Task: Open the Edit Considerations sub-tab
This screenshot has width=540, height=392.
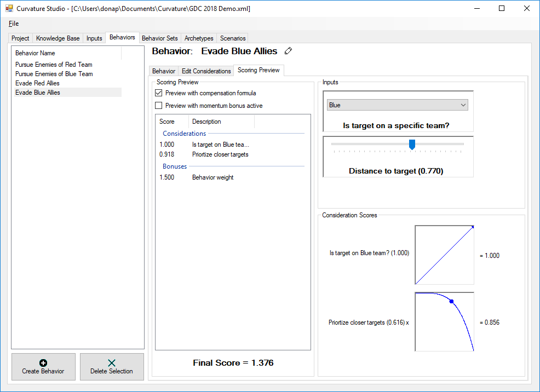Action: click(x=206, y=71)
